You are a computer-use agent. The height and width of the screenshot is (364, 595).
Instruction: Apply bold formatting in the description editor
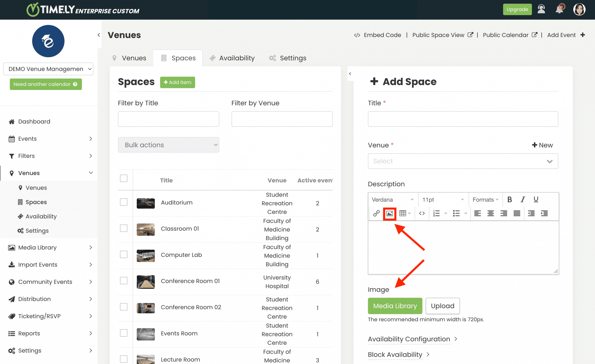pos(510,199)
